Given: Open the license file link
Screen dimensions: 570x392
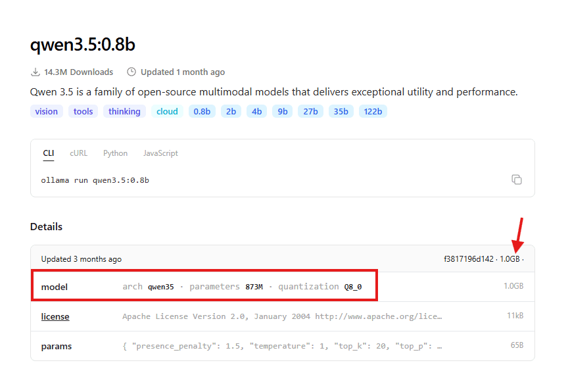Looking at the screenshot, I should tap(55, 316).
